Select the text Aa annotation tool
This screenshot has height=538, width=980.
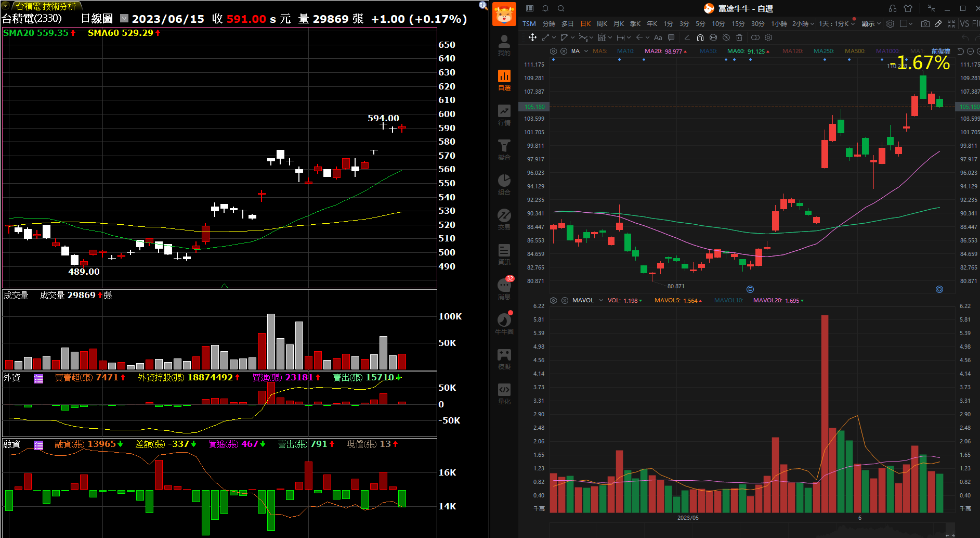658,37
